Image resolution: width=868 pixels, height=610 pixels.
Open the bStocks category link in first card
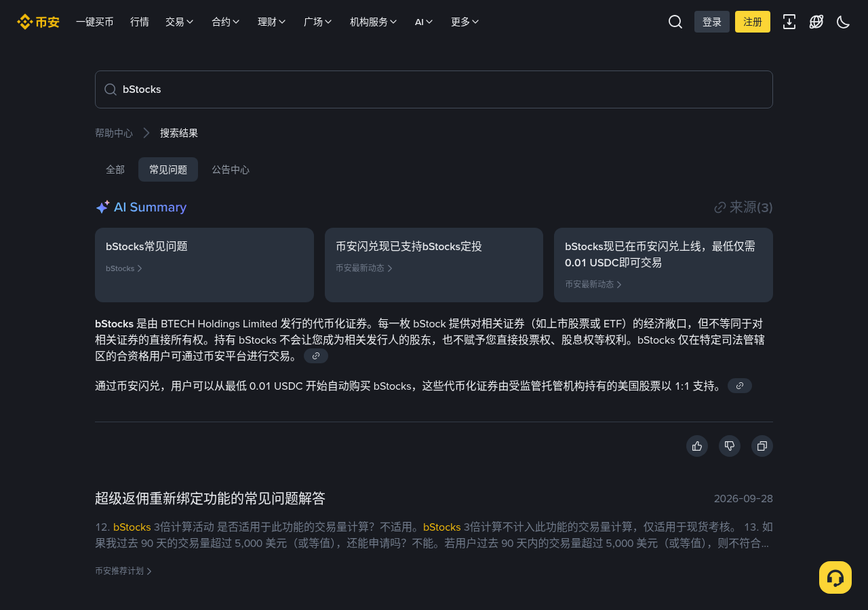tap(124, 268)
